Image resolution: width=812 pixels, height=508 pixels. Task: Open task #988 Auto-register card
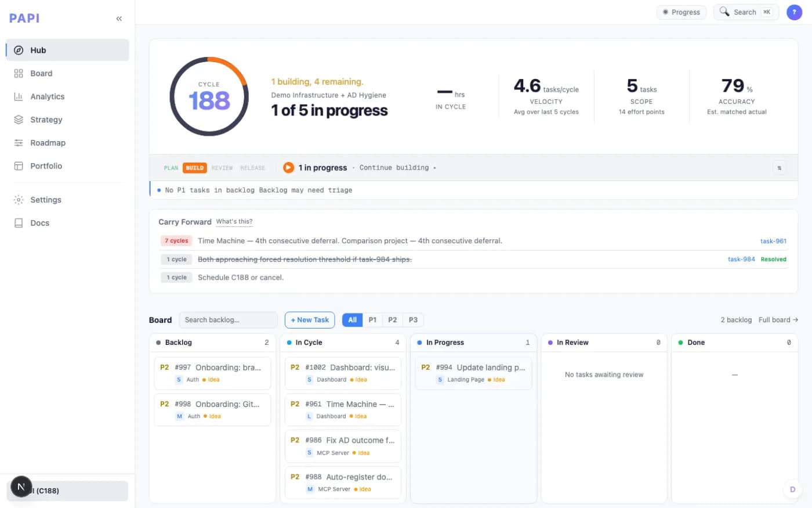343,482
